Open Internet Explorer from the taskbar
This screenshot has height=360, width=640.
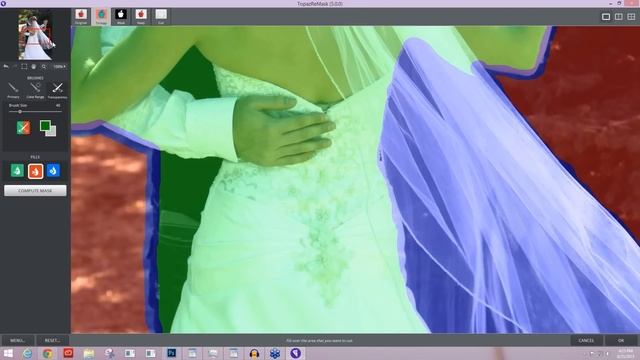[27, 353]
